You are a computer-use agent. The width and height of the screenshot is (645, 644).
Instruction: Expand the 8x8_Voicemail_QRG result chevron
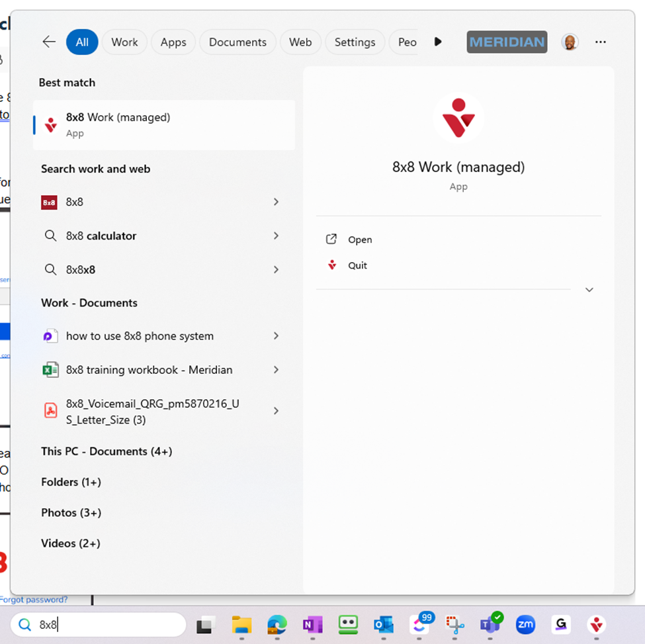[276, 410]
